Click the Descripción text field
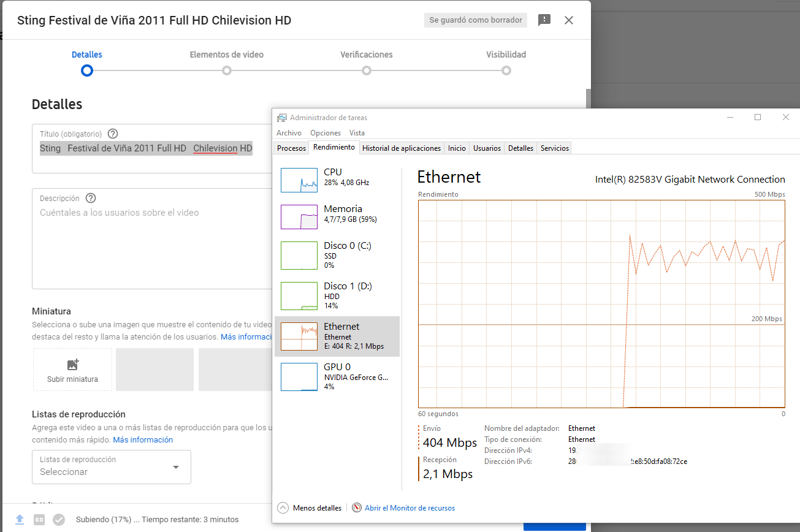This screenshot has height=532, width=800. coord(153,245)
